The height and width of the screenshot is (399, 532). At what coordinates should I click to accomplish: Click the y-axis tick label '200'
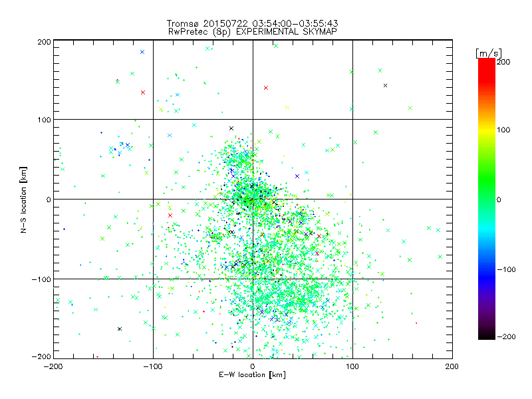45,42
